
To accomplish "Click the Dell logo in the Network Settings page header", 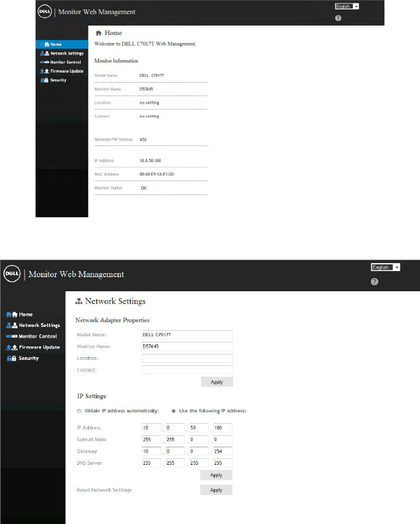I will coord(12,274).
